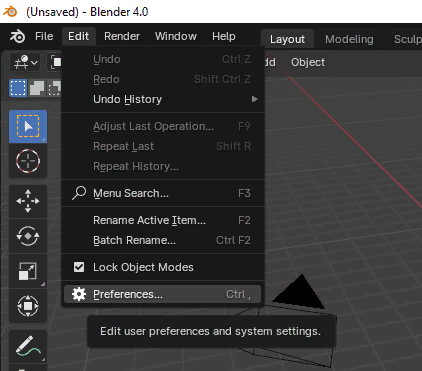
Task: Choose Rename Active Item... entry
Action: click(163, 220)
